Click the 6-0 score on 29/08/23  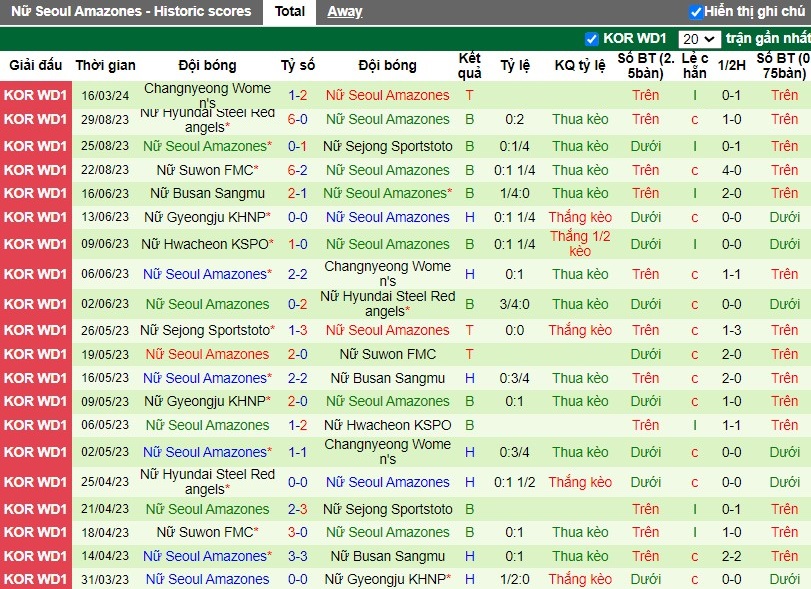(x=297, y=119)
